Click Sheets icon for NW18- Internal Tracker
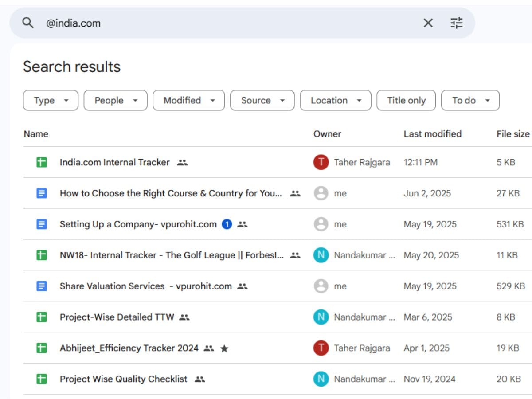Image resolution: width=532 pixels, height=399 pixels. (41, 255)
